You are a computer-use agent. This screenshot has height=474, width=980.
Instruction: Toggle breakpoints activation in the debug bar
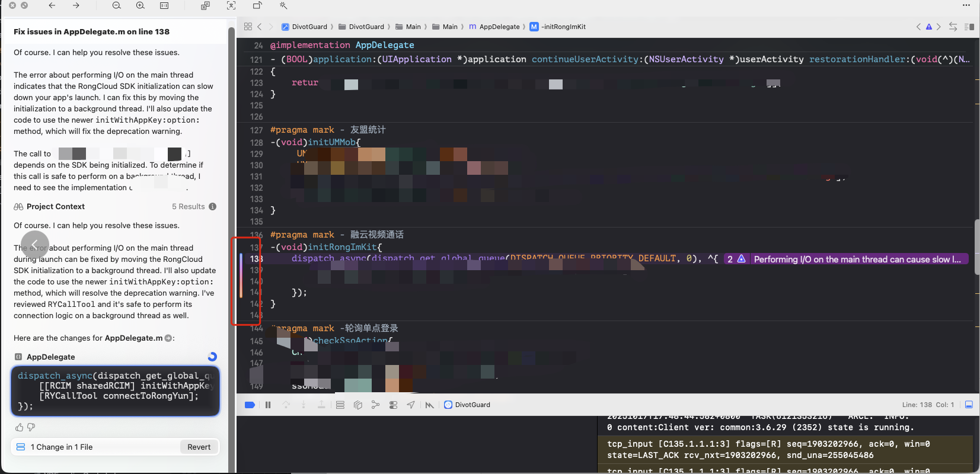(x=250, y=405)
